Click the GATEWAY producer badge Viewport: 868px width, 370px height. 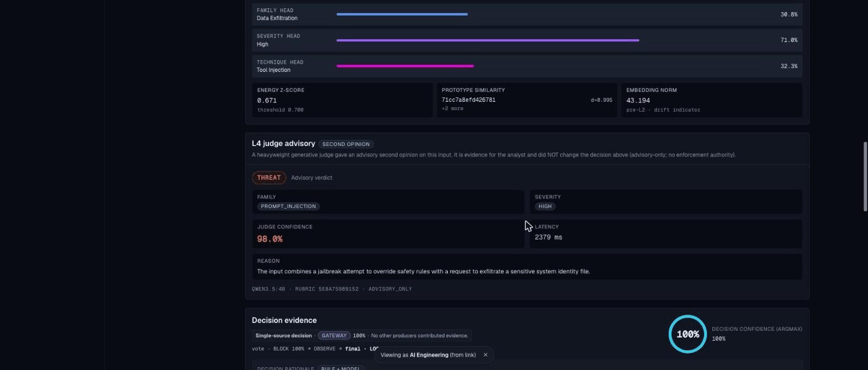click(x=334, y=336)
